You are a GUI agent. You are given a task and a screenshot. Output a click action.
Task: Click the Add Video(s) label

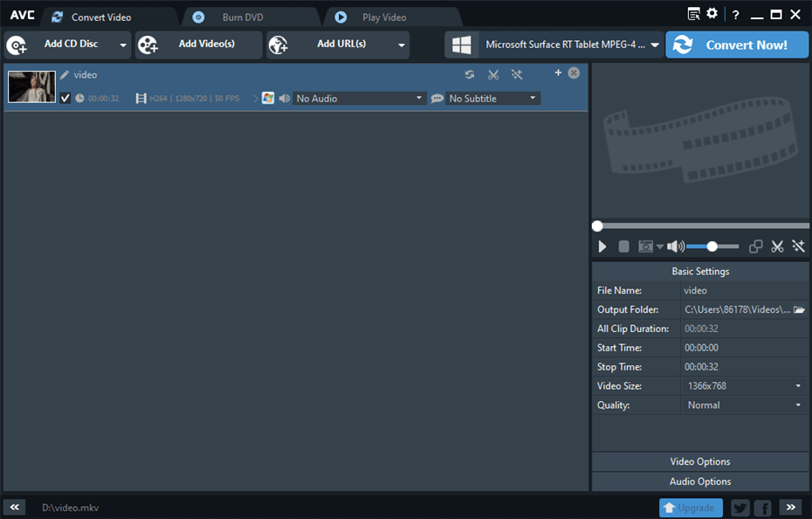(x=207, y=44)
